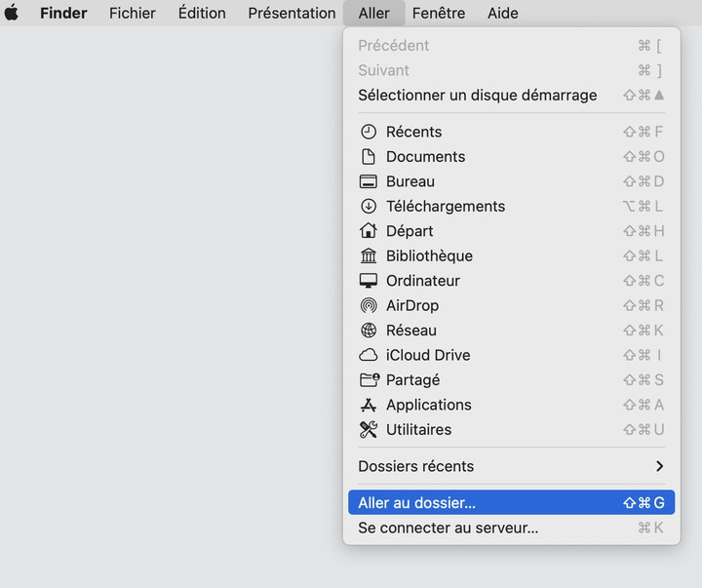Go to Récents via menu label
Viewport: 702px width, 588px height.
(x=413, y=132)
